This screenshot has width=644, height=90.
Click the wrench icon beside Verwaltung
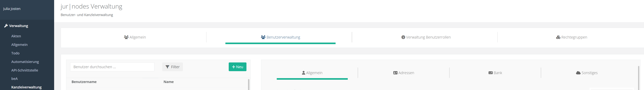pyautogui.click(x=6, y=26)
